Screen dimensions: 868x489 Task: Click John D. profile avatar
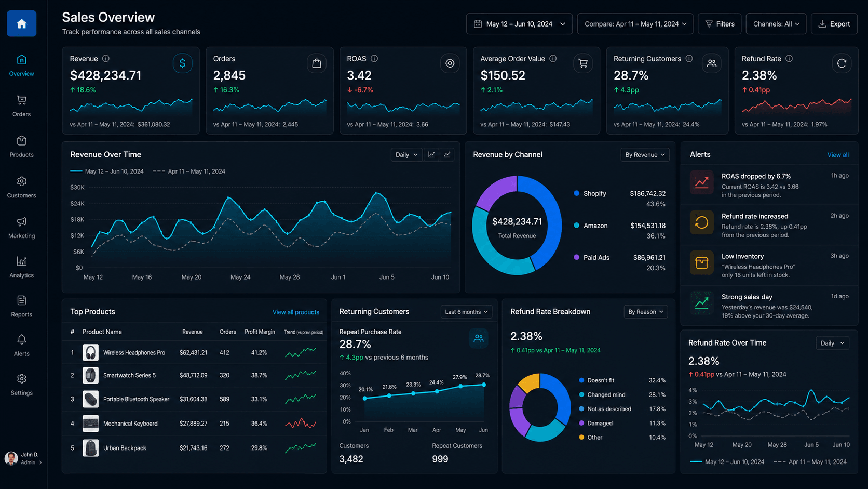pos(11,458)
